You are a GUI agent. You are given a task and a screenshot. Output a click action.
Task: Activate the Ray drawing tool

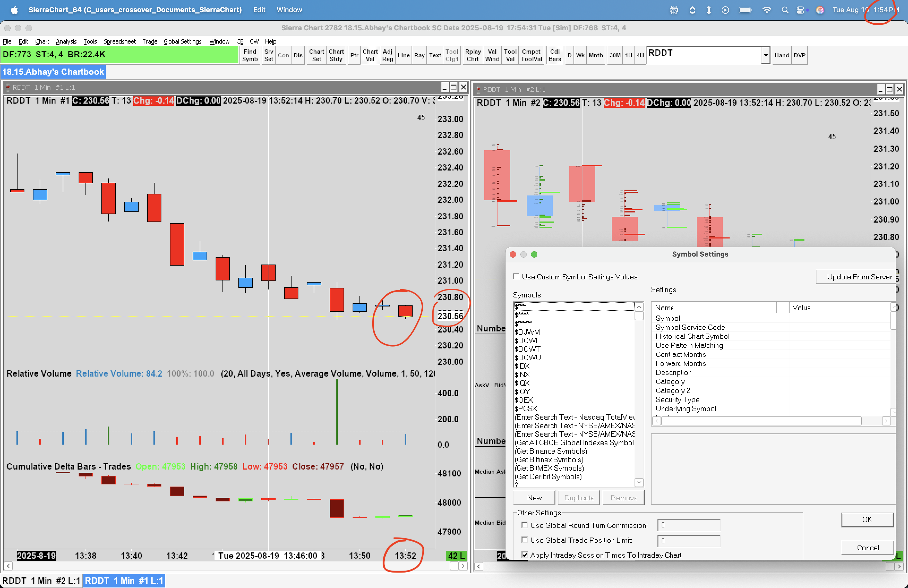(x=419, y=55)
